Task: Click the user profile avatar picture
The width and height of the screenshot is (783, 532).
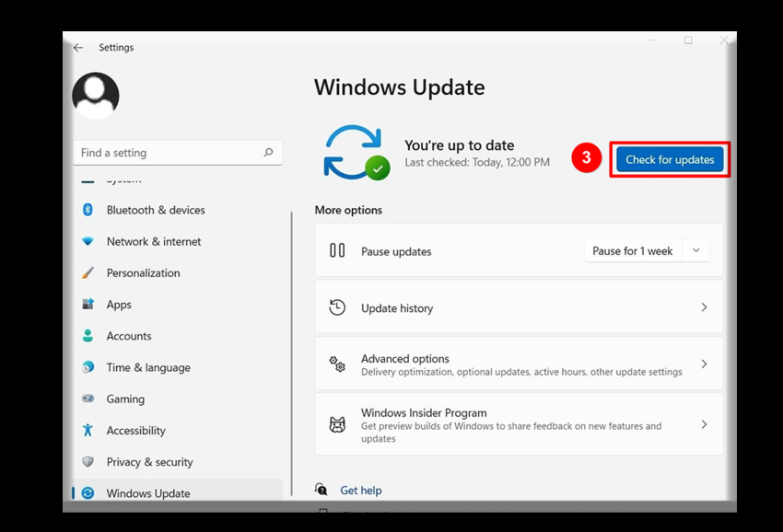Action: click(x=96, y=95)
